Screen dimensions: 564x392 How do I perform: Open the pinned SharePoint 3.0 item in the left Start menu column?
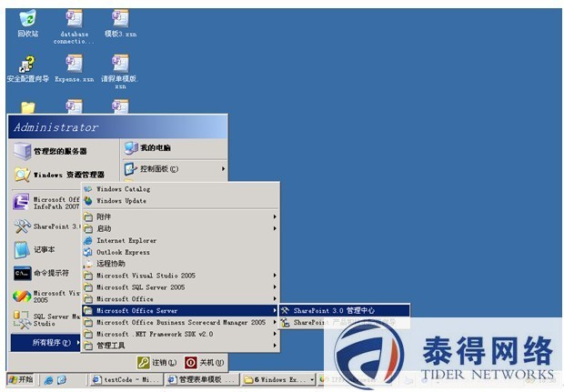pyautogui.click(x=46, y=226)
